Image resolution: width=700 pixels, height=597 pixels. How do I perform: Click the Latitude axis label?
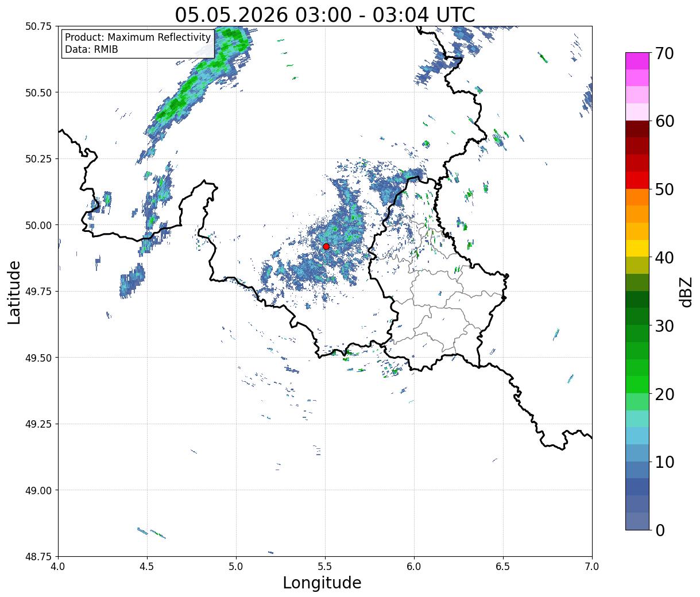click(14, 292)
